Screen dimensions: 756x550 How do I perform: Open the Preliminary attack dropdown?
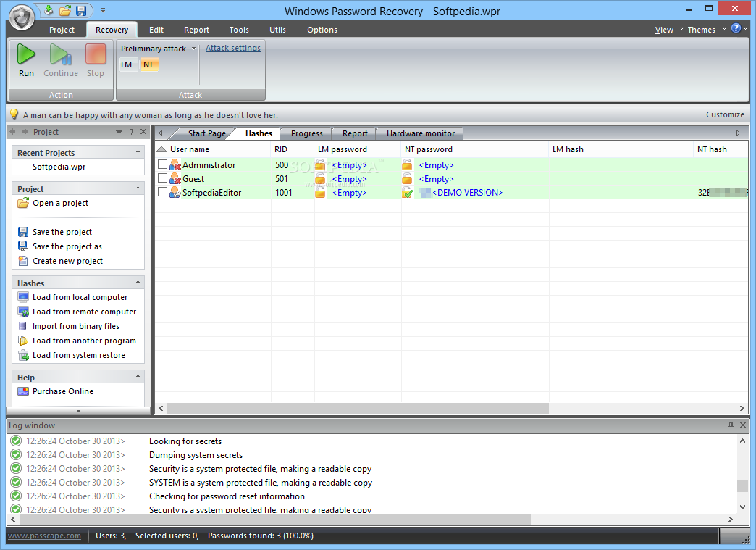pos(193,49)
